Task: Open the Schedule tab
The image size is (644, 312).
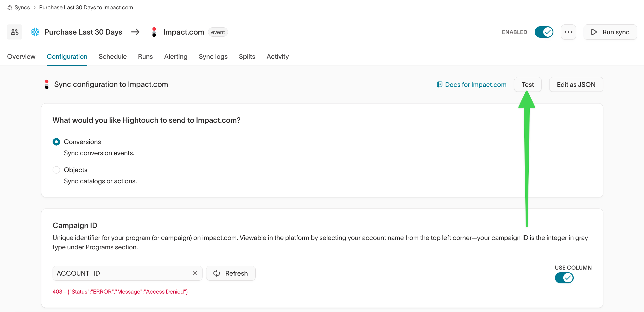Action: pos(113,56)
